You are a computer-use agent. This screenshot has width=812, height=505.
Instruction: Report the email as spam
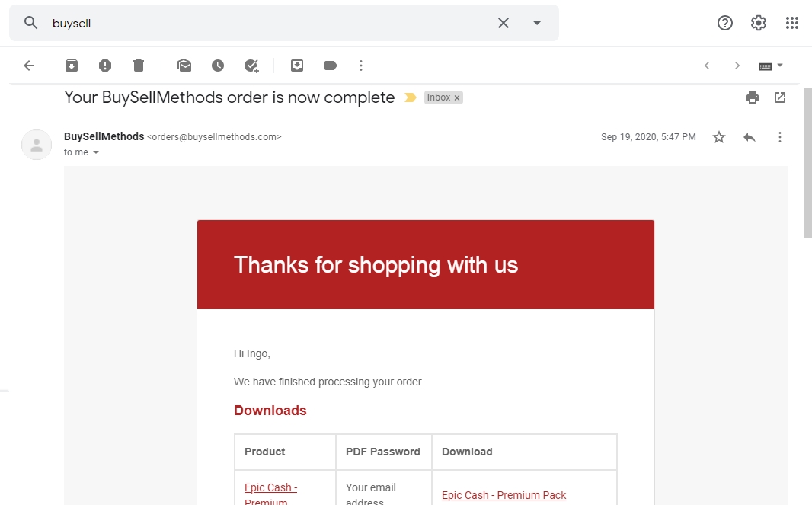click(x=105, y=65)
